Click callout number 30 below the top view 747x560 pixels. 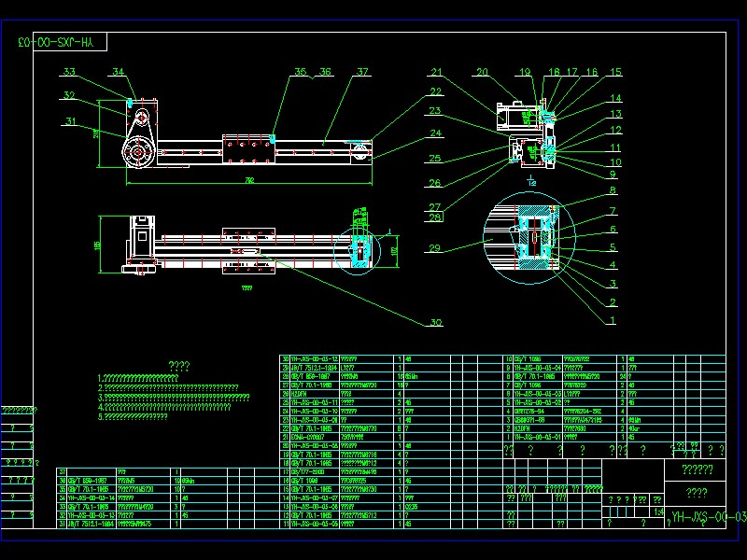(436, 322)
